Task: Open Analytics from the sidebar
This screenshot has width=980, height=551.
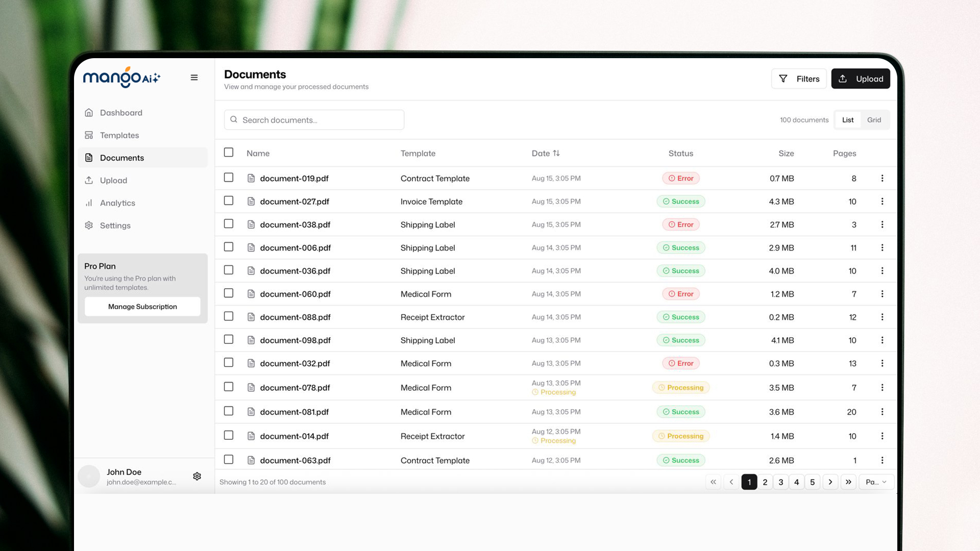Action: (89, 203)
